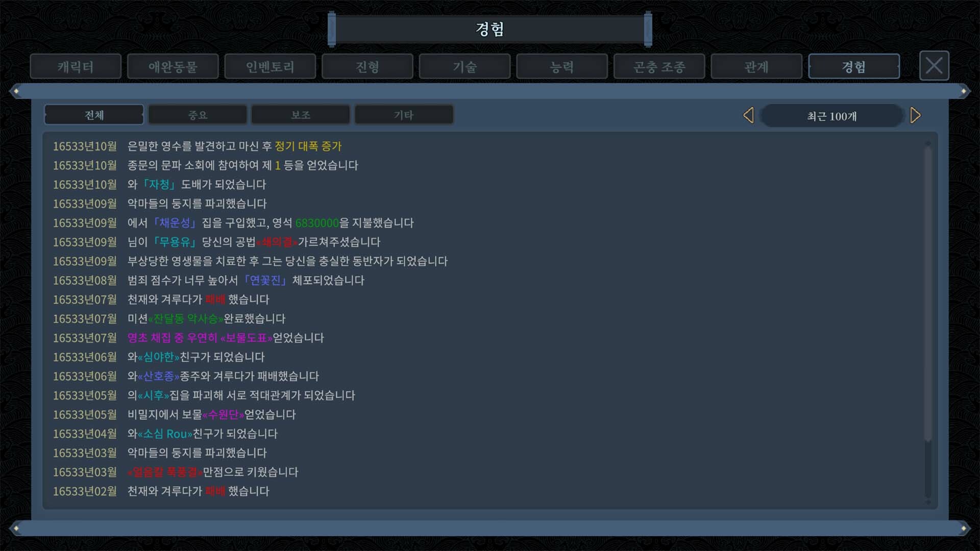The width and height of the screenshot is (980, 551).
Task: Select the 잔달동 악사승 mission entry
Action: tap(186, 319)
